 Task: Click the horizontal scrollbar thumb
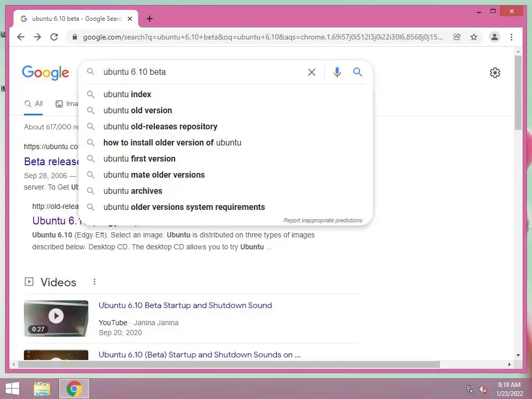coord(229,364)
